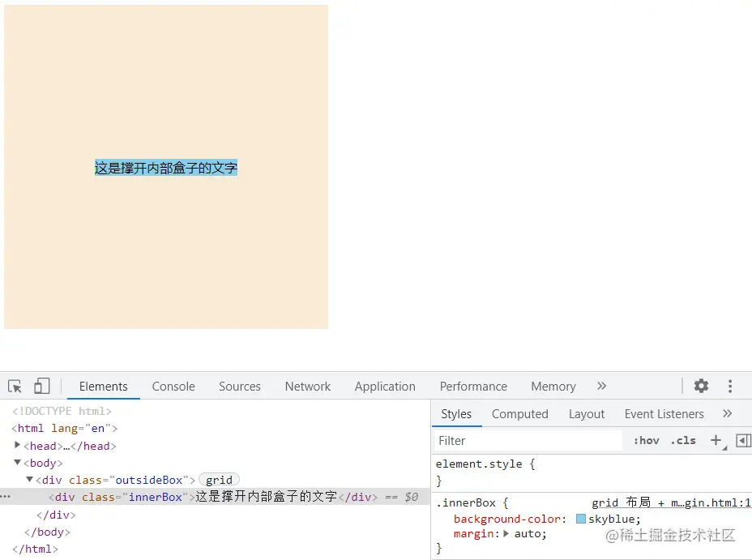Toggle the device emulation toolbar
This screenshot has height=560, width=752.
tap(43, 386)
